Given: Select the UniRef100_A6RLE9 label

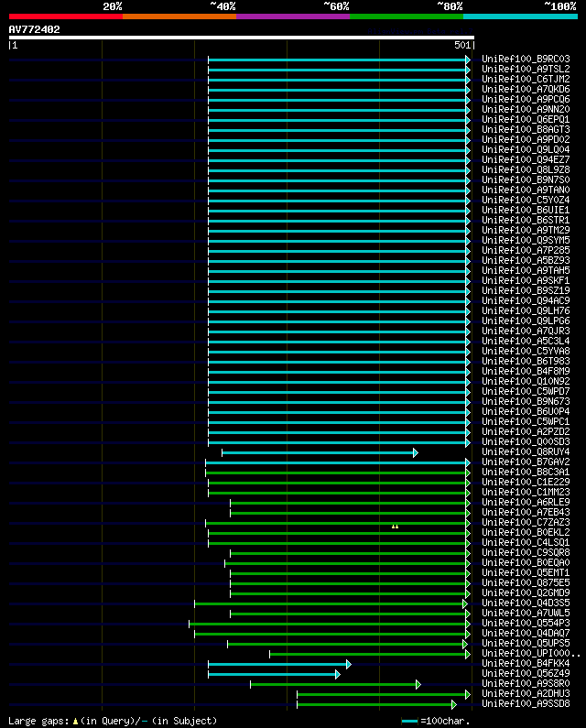Looking at the screenshot, I should (526, 502).
